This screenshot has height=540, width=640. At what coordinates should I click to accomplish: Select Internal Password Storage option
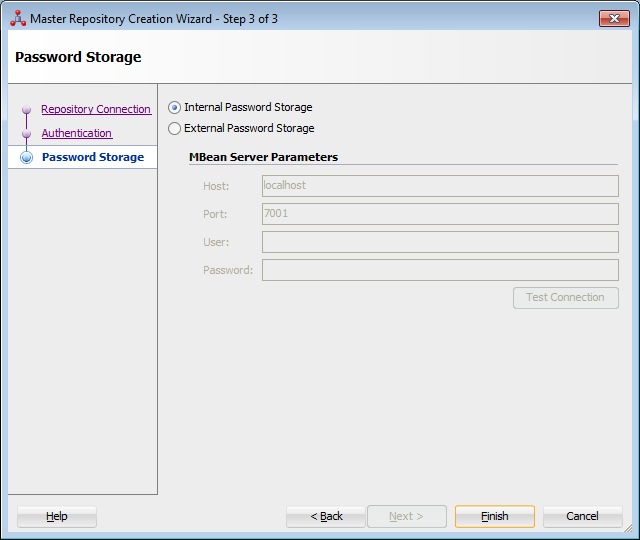[x=174, y=107]
